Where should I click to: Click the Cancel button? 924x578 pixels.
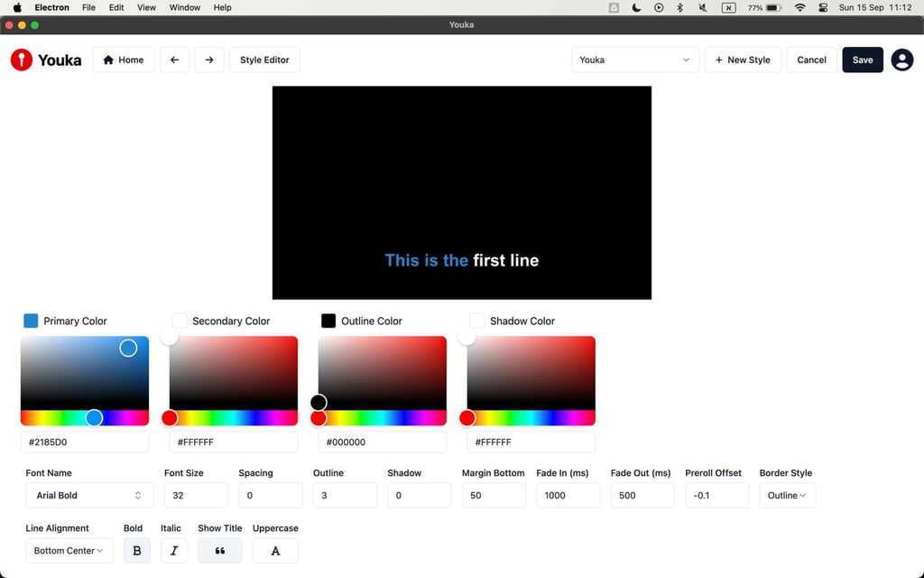click(x=811, y=60)
